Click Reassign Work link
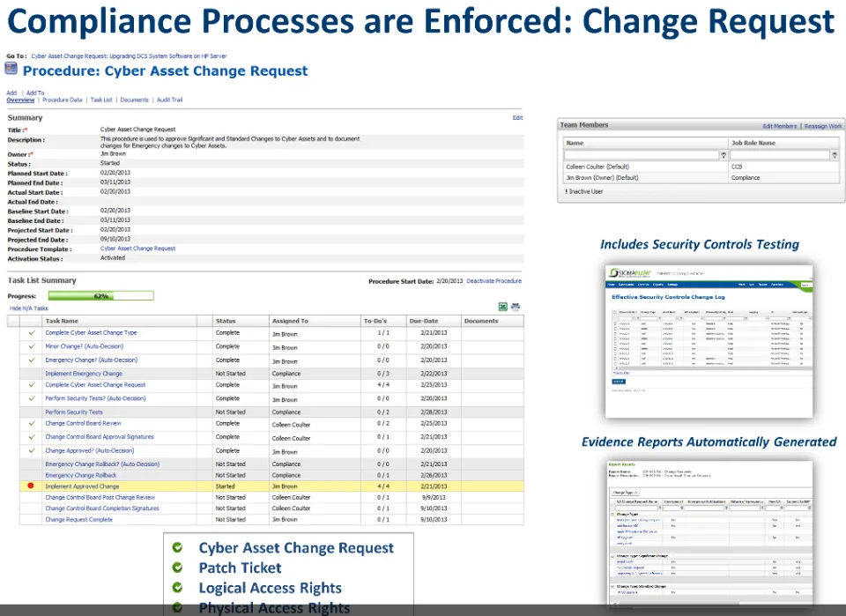The image size is (846, 616). tap(823, 126)
